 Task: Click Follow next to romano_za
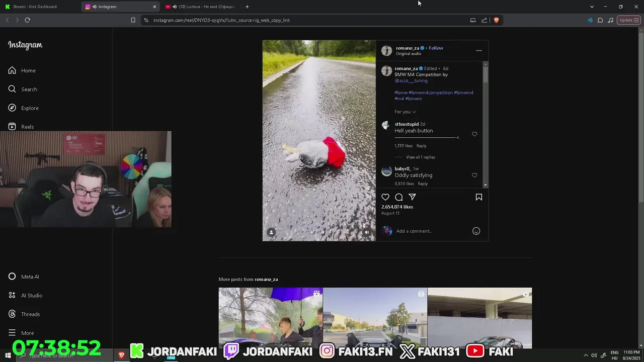[436, 48]
